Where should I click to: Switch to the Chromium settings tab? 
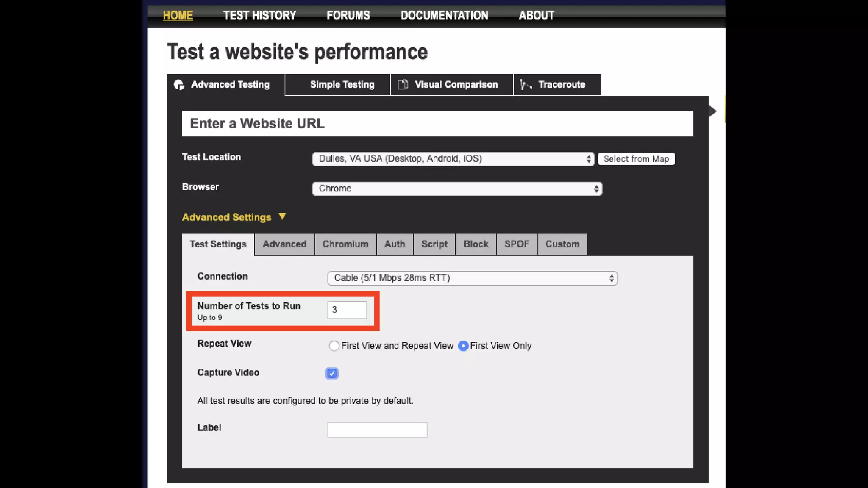click(x=345, y=244)
